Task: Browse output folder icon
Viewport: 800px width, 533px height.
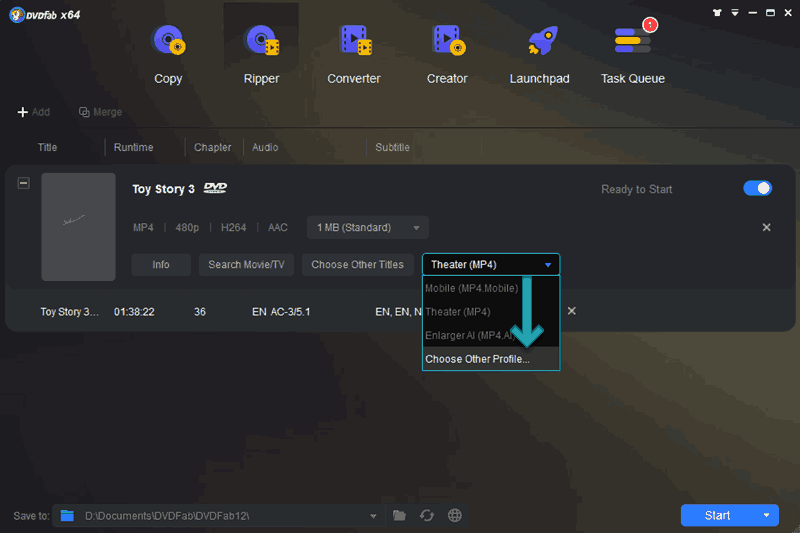Action: [399, 516]
